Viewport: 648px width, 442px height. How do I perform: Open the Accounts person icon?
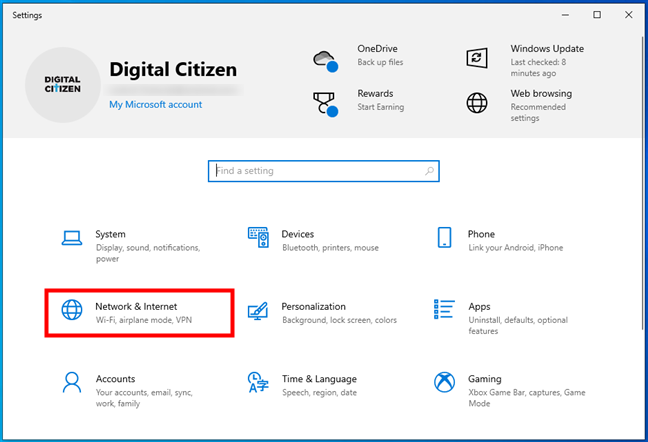point(72,382)
